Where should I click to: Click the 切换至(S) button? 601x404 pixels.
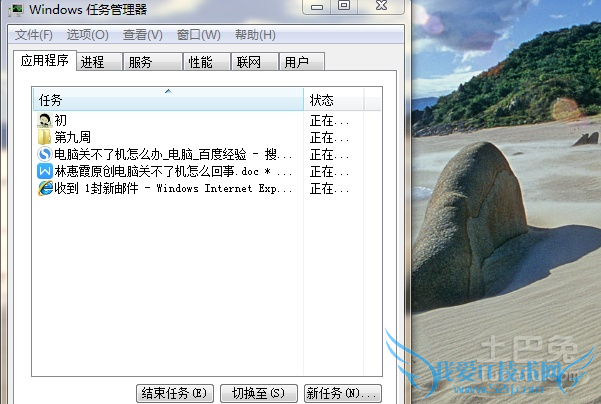pyautogui.click(x=259, y=393)
